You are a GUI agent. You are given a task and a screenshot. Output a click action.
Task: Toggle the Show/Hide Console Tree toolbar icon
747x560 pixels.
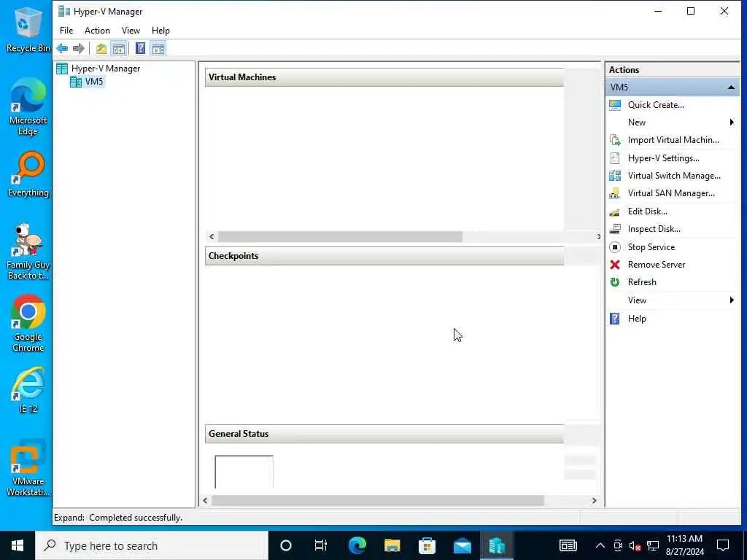pos(119,49)
